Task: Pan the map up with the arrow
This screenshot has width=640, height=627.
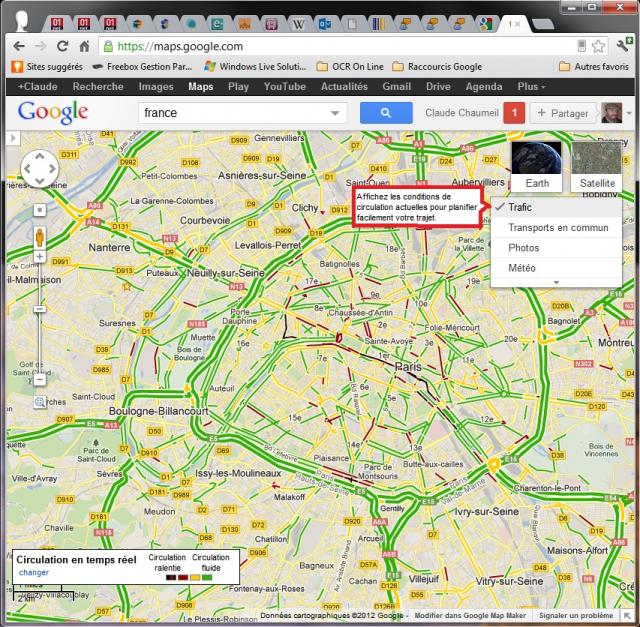Action: pyautogui.click(x=39, y=156)
